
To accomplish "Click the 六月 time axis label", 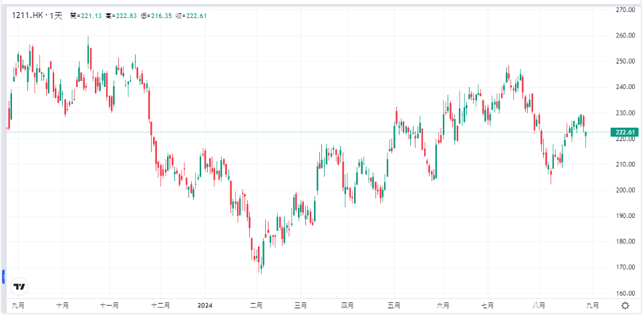I will [443, 306].
